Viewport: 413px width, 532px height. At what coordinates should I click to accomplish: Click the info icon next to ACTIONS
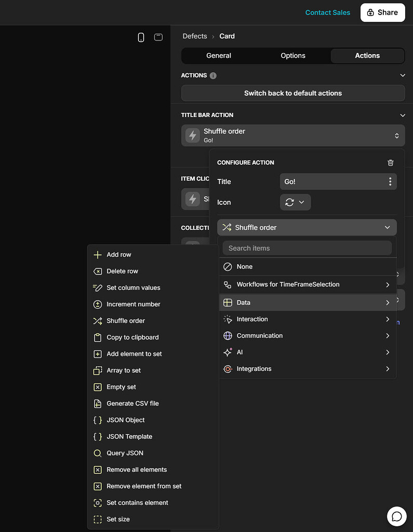pyautogui.click(x=213, y=75)
